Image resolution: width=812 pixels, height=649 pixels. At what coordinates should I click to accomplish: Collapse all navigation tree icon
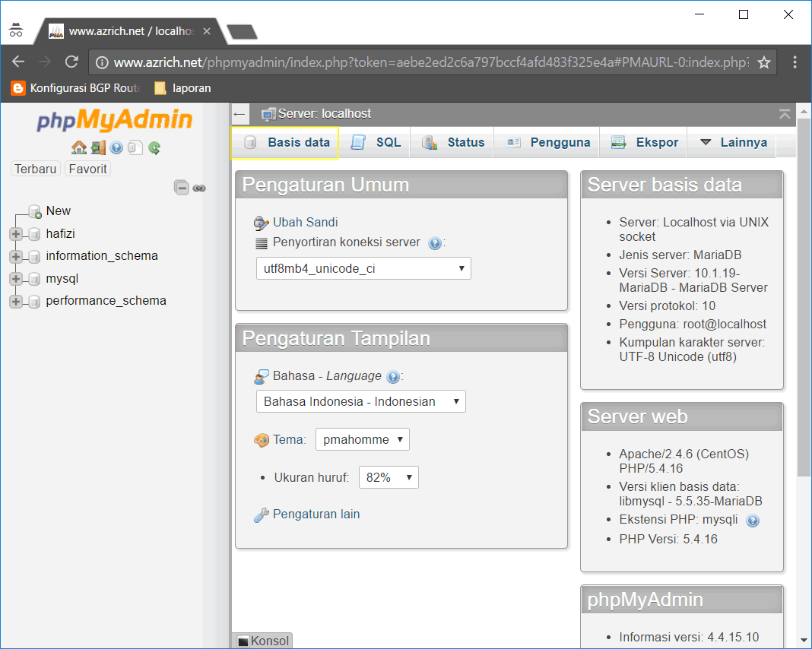coord(181,188)
